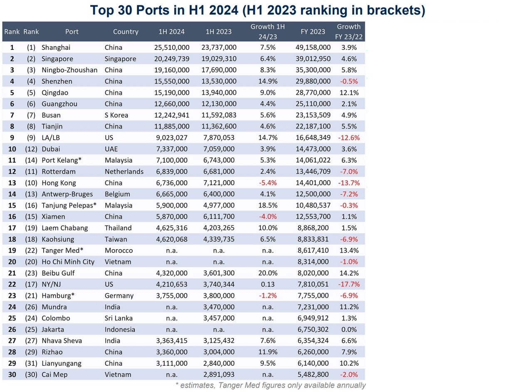
Task: Click the "Thailand" country cell
Action: (x=118, y=228)
